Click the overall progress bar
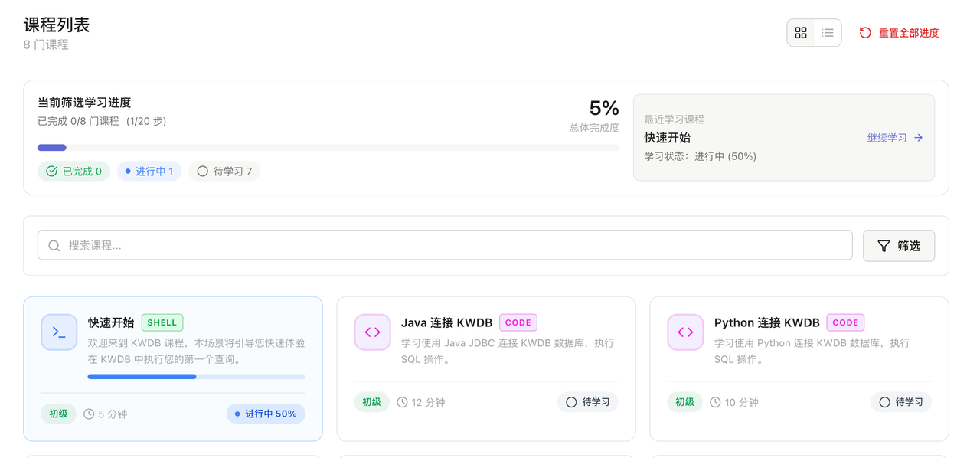This screenshot has height=458, width=980. point(328,148)
